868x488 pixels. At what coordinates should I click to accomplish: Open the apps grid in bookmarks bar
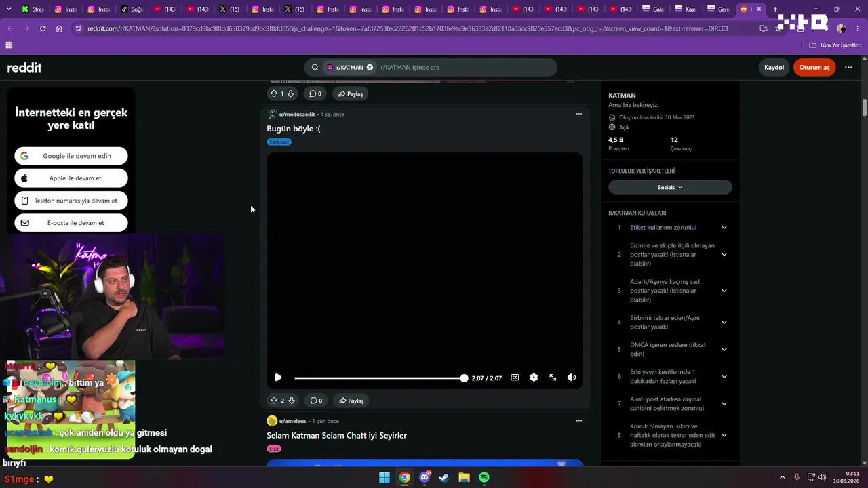9,45
